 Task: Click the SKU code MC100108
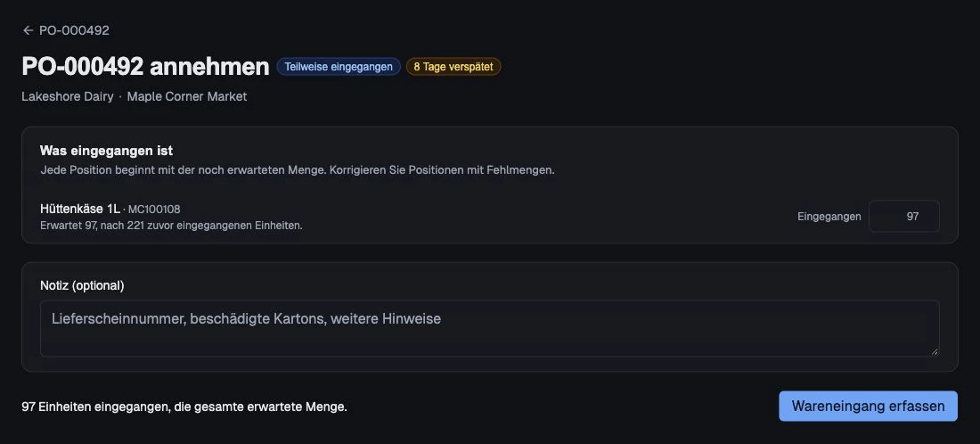tap(154, 210)
